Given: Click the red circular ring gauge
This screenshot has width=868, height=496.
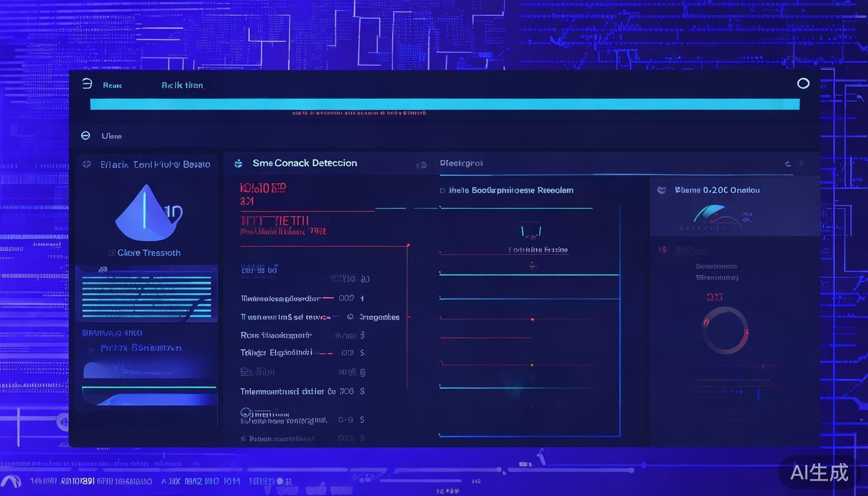Looking at the screenshot, I should pos(725,330).
